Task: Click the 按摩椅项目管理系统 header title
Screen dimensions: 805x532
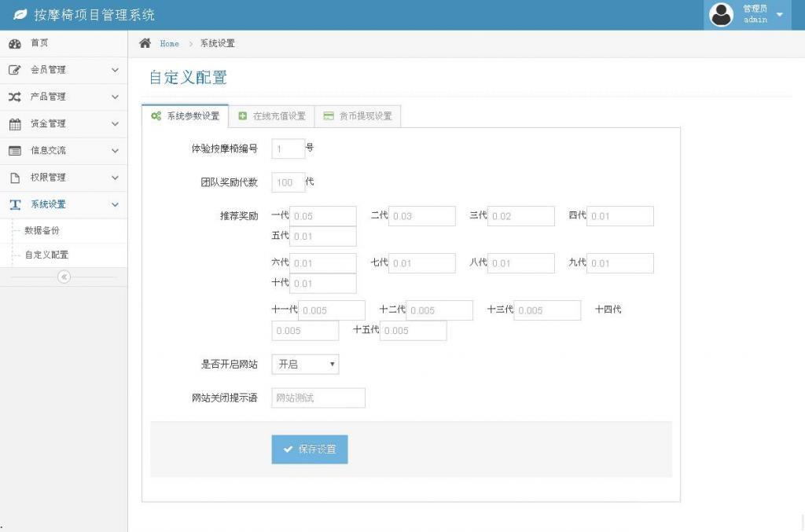Action: point(94,15)
